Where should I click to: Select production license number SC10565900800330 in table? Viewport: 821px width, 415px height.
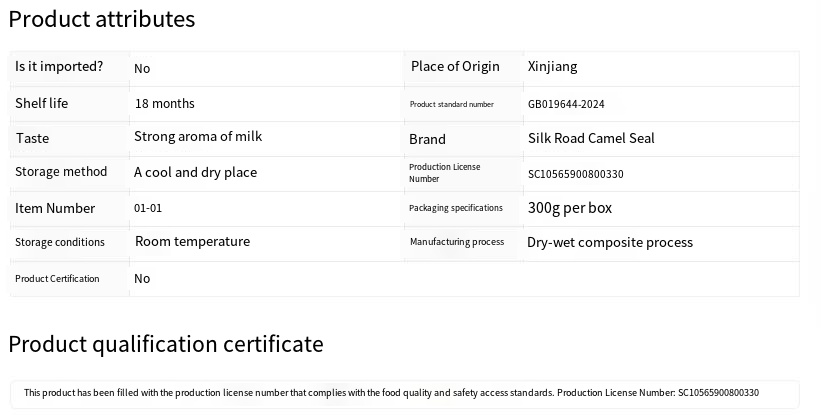coord(575,174)
